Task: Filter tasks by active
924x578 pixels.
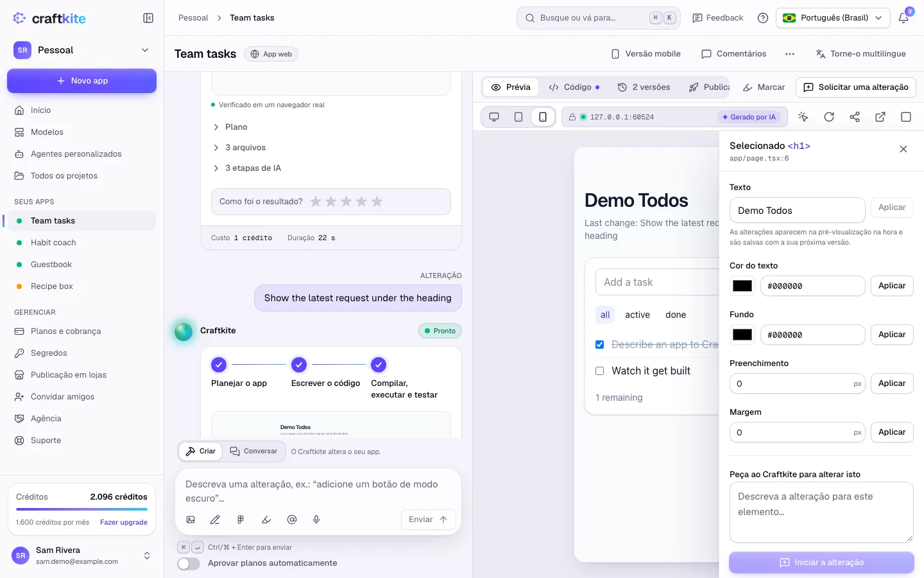Action: coord(637,315)
